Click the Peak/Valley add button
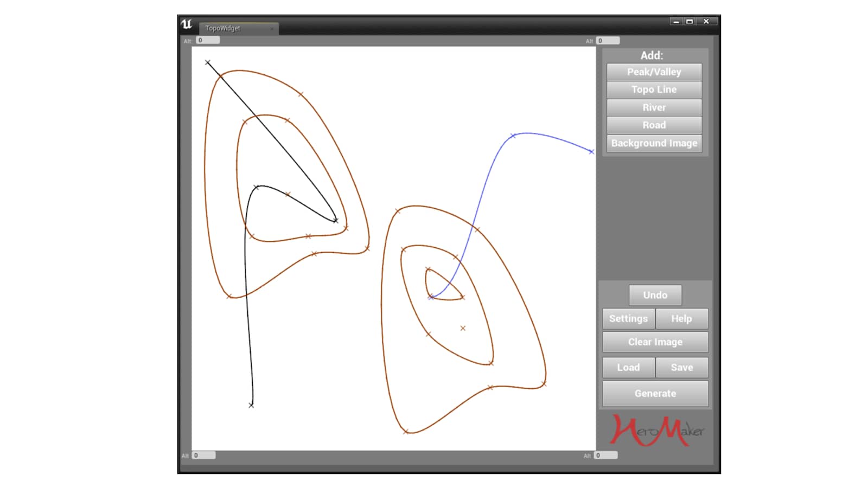The image size is (868, 488). 654,72
